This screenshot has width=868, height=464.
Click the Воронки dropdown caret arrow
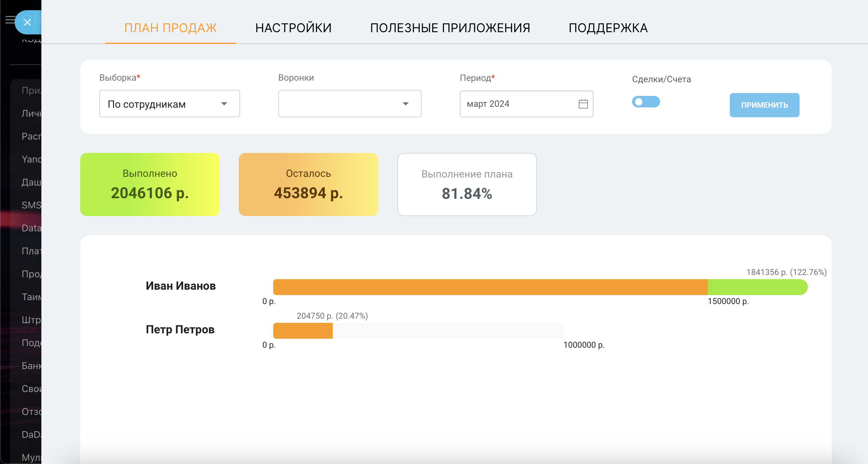click(406, 104)
